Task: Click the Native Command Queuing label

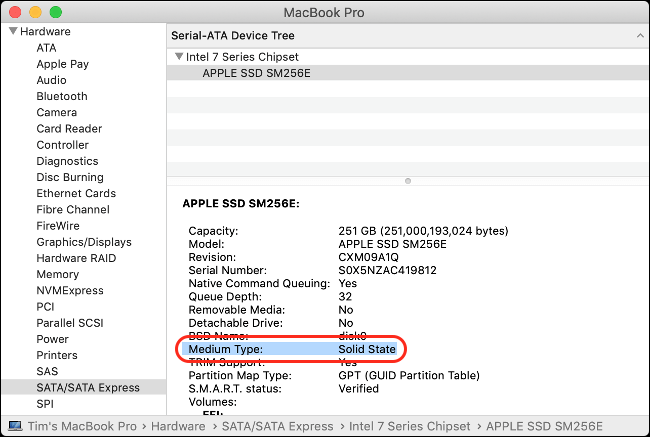Action: point(259,283)
